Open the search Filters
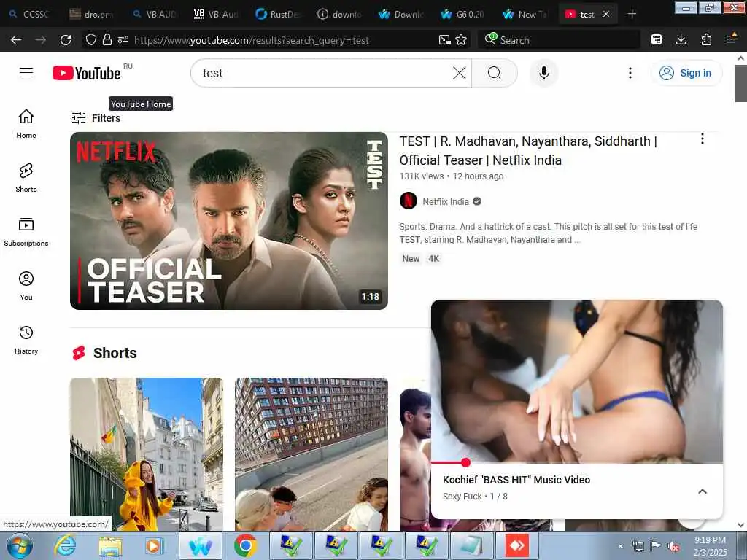Screen dimensions: 747x560 click(96, 117)
